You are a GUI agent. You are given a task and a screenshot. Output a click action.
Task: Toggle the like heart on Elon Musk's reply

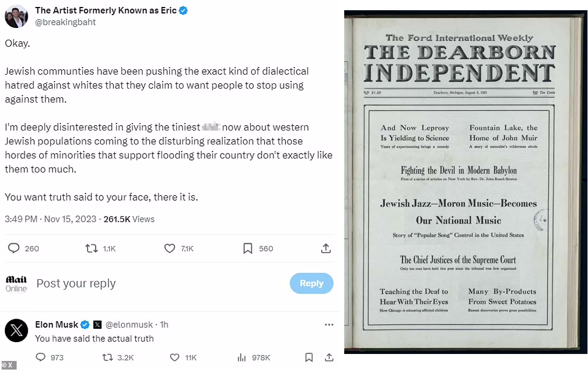(175, 357)
